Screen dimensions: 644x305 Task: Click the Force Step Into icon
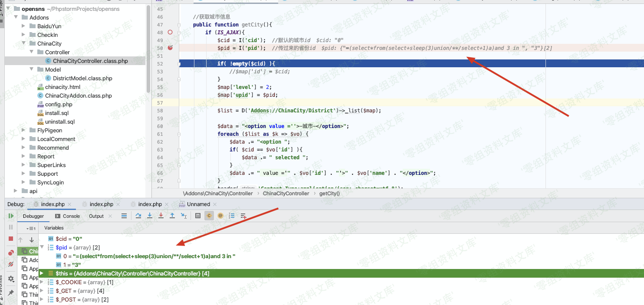click(161, 216)
